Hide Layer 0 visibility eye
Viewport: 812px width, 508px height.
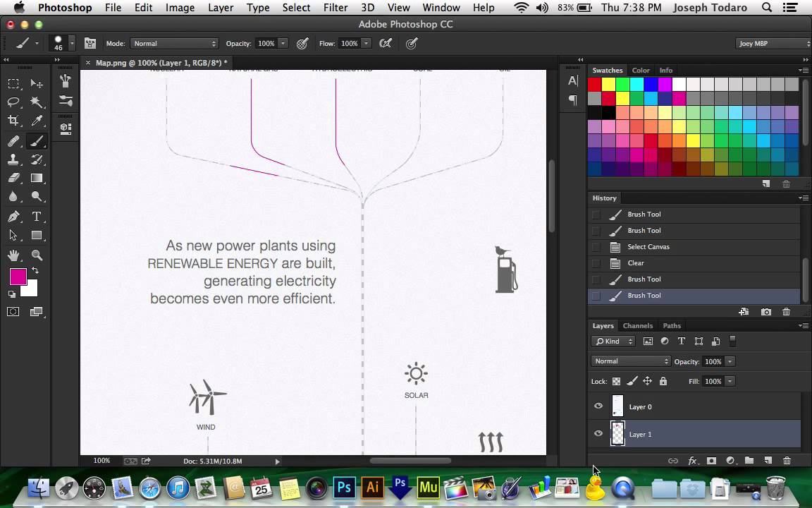coord(598,406)
